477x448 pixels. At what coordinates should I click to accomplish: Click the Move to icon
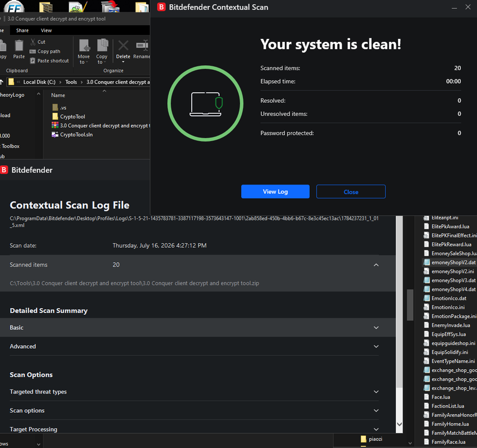[84, 45]
